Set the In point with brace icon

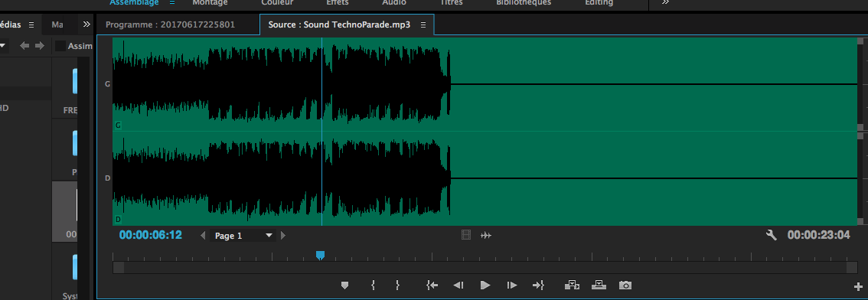coord(373,285)
